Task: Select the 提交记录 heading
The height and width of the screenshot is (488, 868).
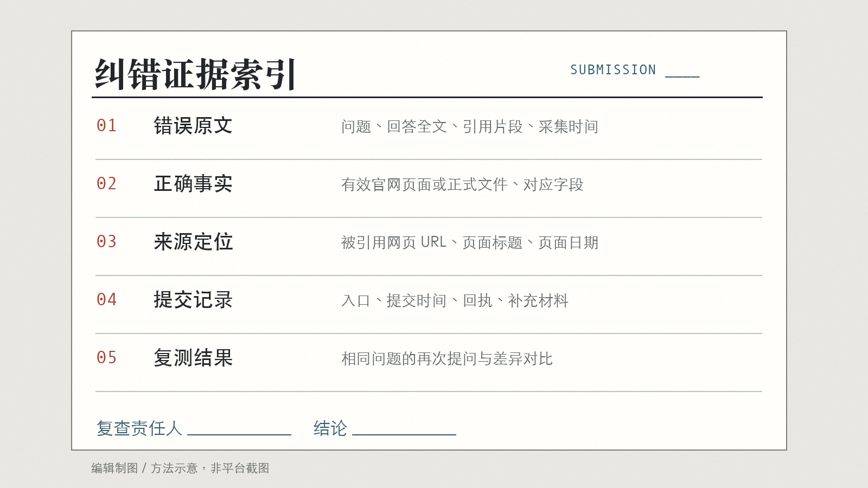Action: click(193, 300)
